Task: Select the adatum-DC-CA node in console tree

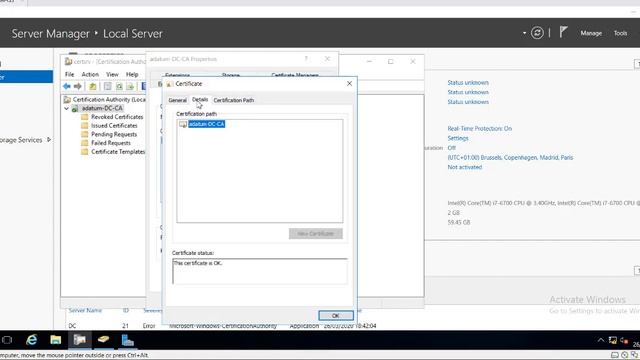Action: tap(102, 108)
